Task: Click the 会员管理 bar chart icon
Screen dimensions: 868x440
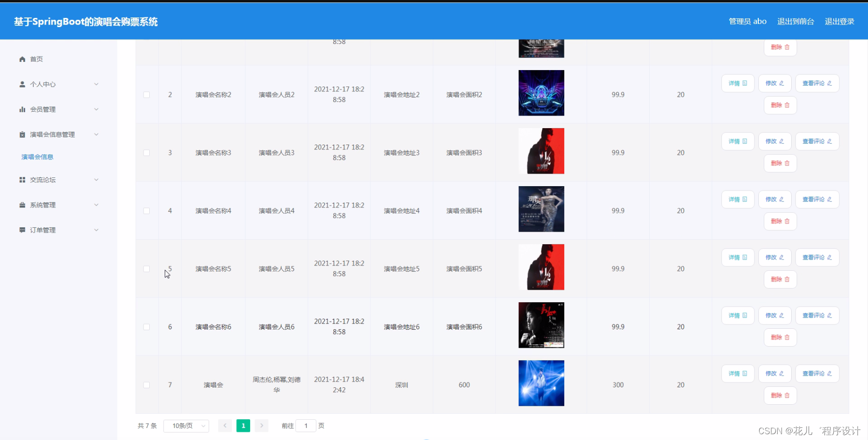Action: (x=22, y=109)
